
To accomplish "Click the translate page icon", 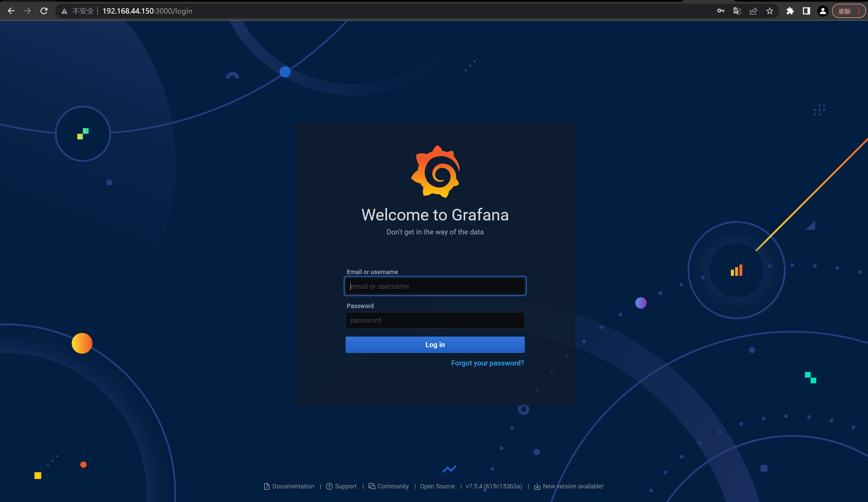I will pos(737,11).
